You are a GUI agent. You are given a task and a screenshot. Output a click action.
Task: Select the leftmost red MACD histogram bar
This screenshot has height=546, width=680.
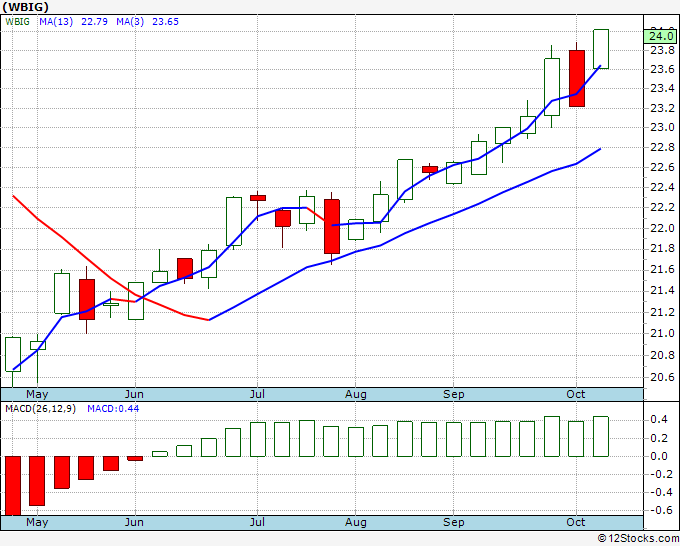[x=13, y=486]
